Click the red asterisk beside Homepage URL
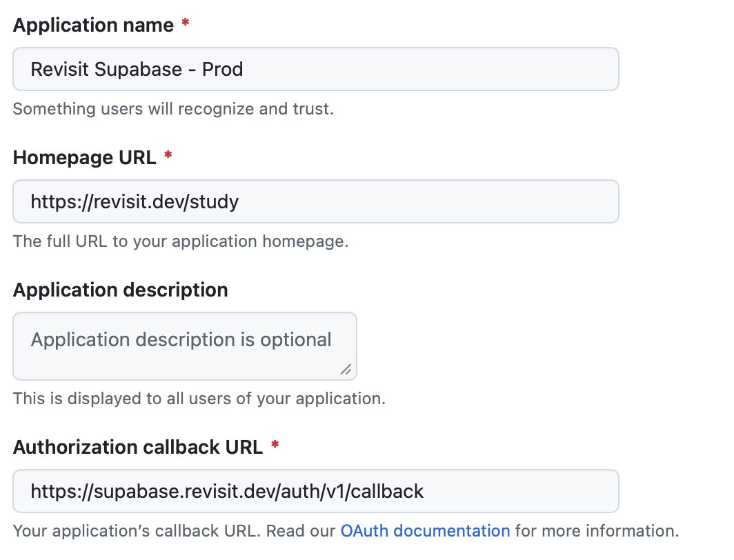Viewport: 734px width, 560px height. tap(168, 157)
